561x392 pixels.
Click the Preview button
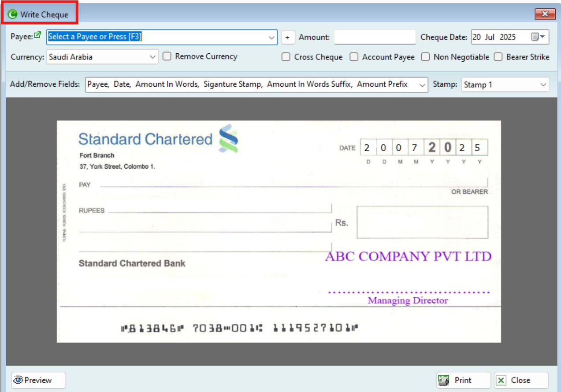click(x=38, y=380)
